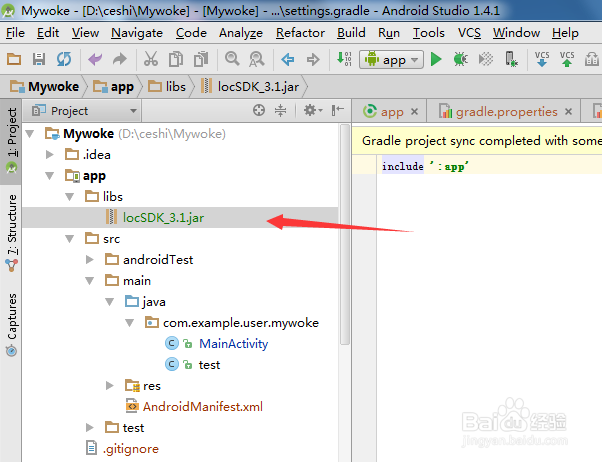
Task: Click the Copy icon in toolbar
Action: point(176,60)
